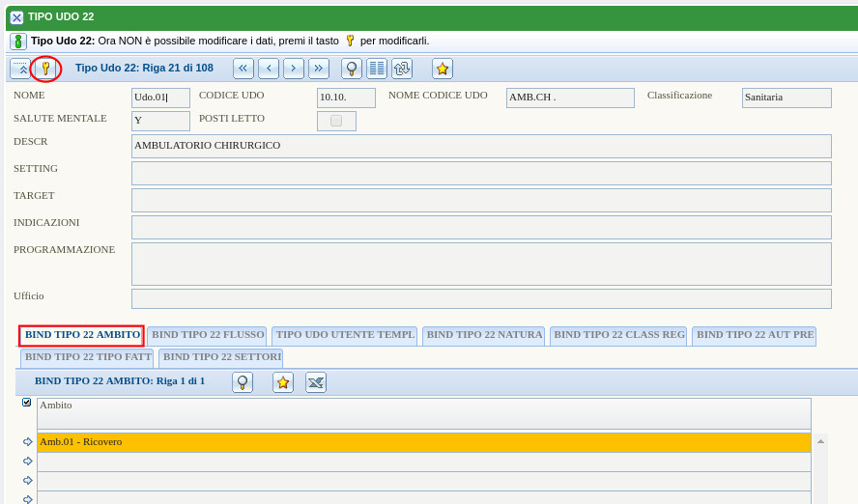Click the PROGRAMMAZIONE text area
Screen dimensions: 858x504
[481, 264]
